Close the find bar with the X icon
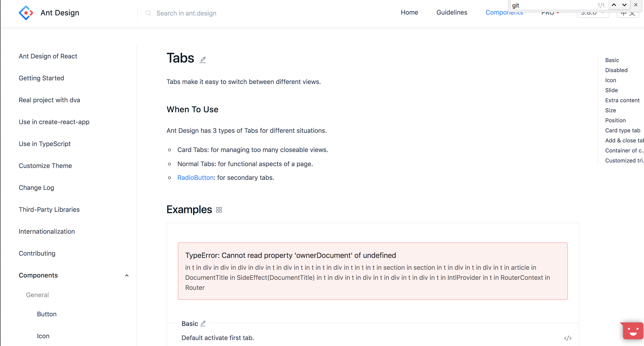Image resolution: width=644 pixels, height=346 pixels. coord(636,5)
